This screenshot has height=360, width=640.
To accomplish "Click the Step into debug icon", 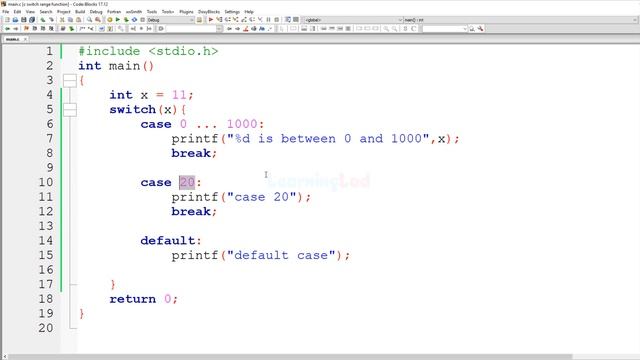I will coord(236,20).
